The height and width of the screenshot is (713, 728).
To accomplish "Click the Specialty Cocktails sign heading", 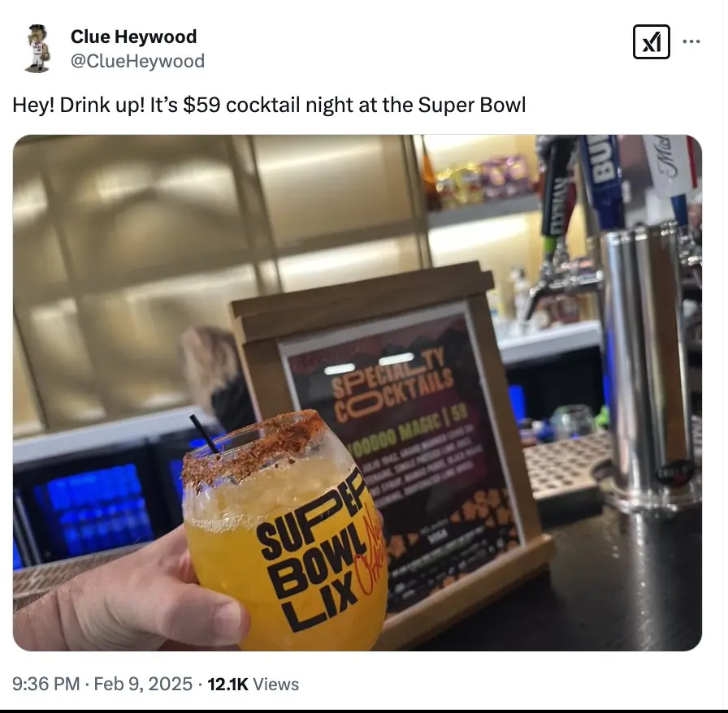I will (393, 387).
